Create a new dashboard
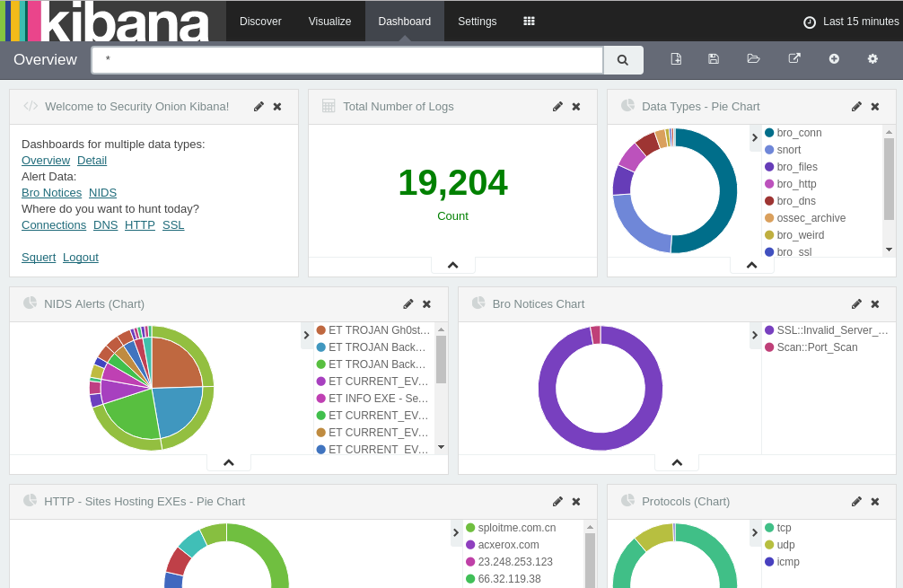Image resolution: width=903 pixels, height=588 pixels. (x=676, y=57)
